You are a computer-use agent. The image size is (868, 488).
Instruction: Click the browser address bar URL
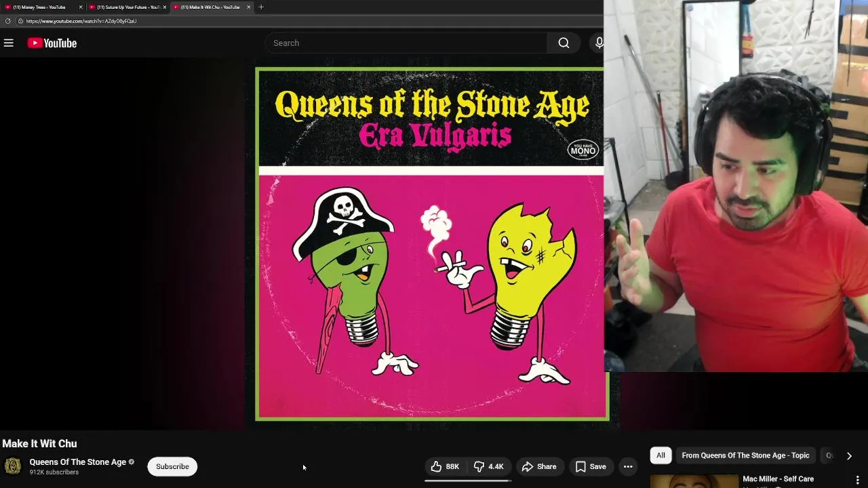[81, 21]
